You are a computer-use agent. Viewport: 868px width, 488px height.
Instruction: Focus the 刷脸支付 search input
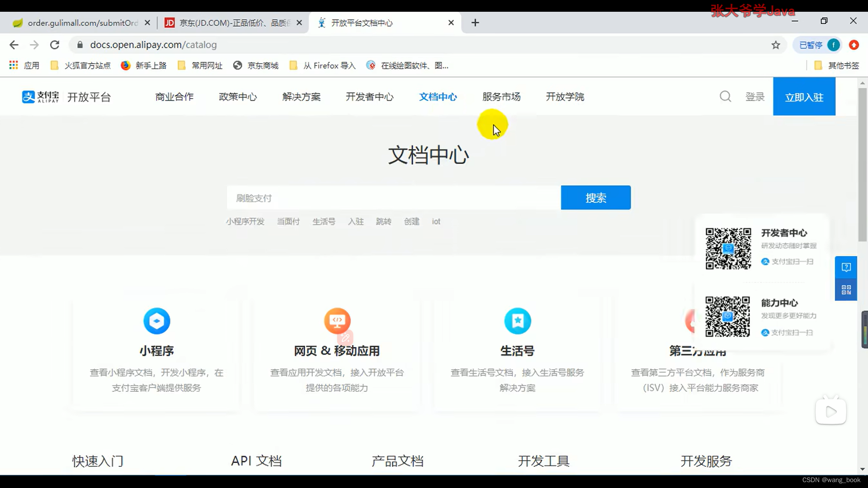394,197
